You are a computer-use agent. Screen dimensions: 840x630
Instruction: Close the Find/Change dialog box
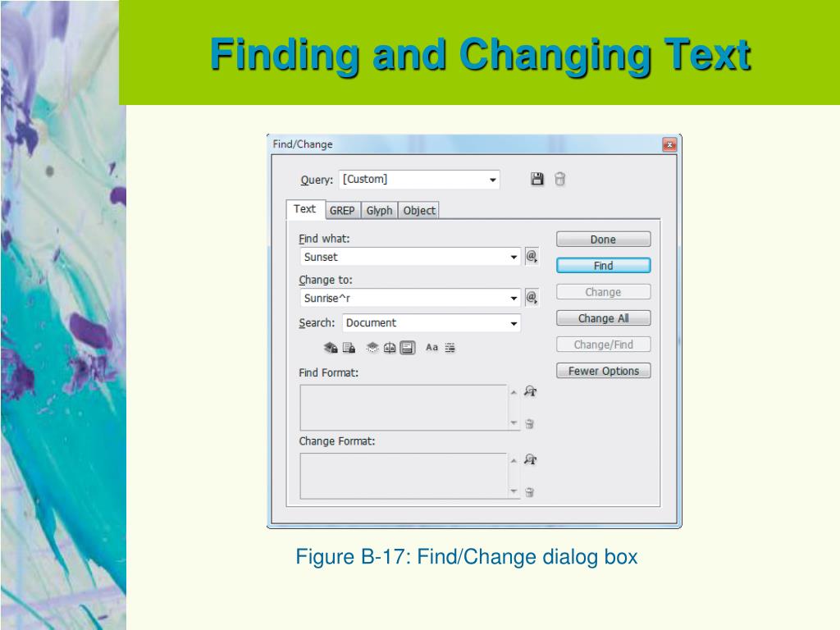point(669,144)
